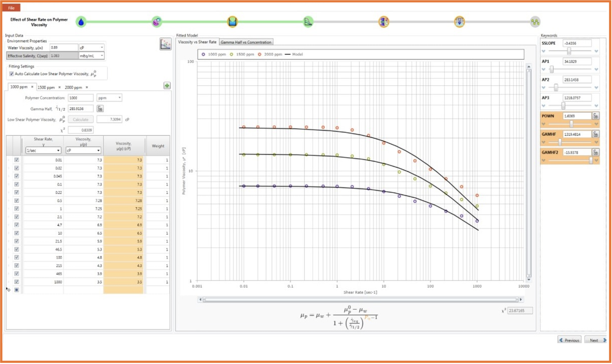
Task: Click the AP1 value input field
Action: point(577,62)
